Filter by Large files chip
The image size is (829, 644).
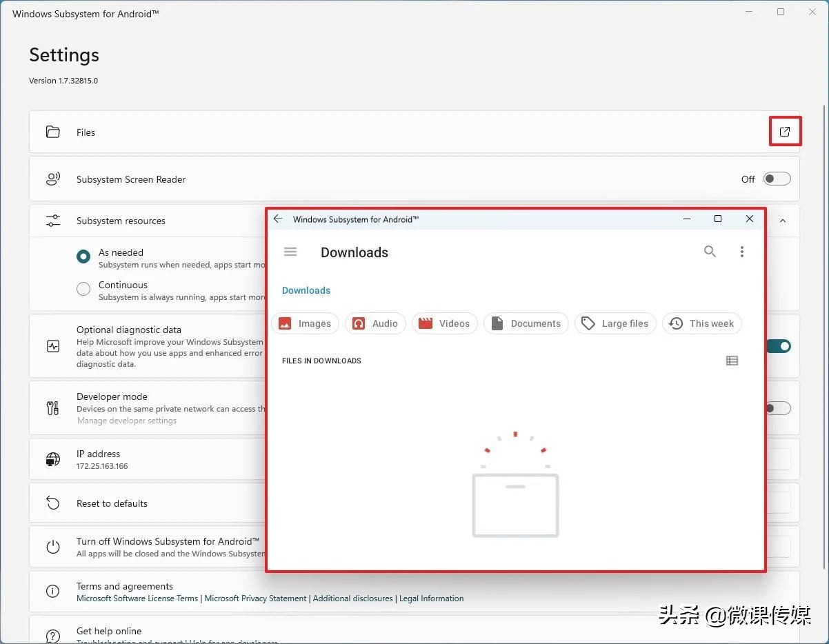615,323
